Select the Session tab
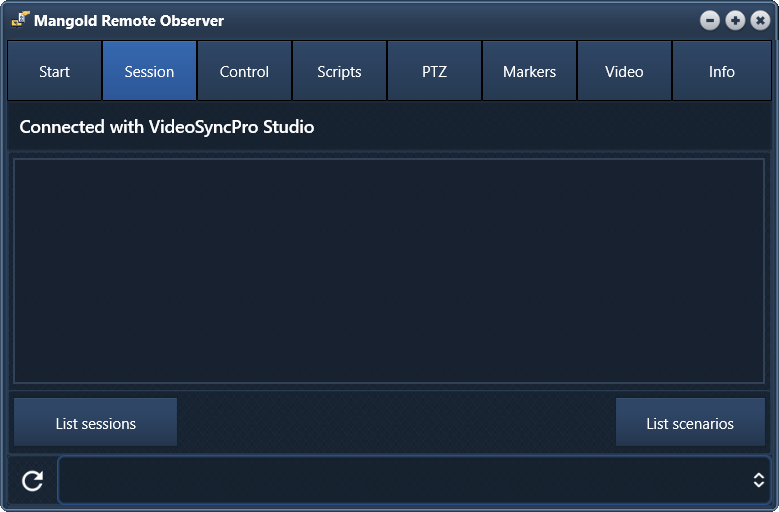Screen dimensions: 779x512 pyautogui.click(x=150, y=71)
